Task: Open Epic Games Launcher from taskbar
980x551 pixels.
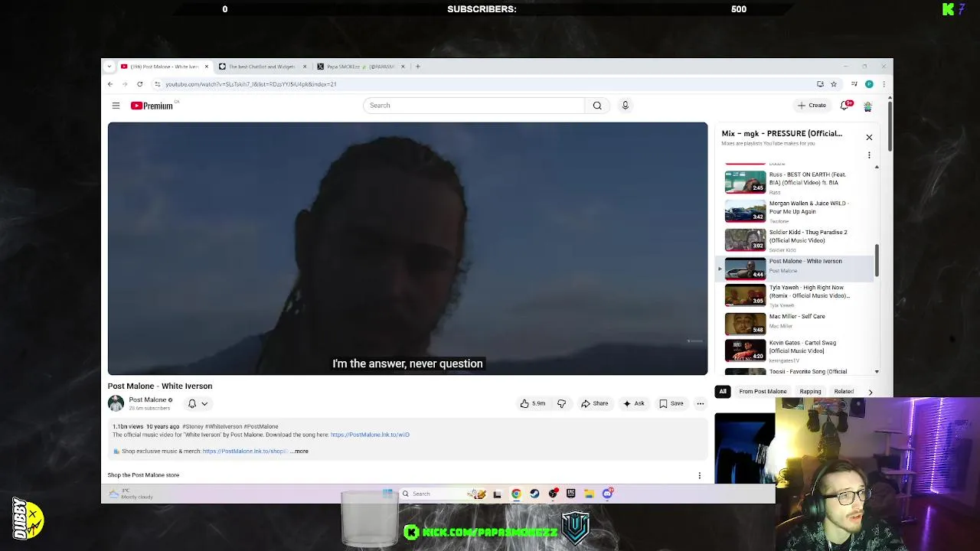Action: click(x=570, y=494)
